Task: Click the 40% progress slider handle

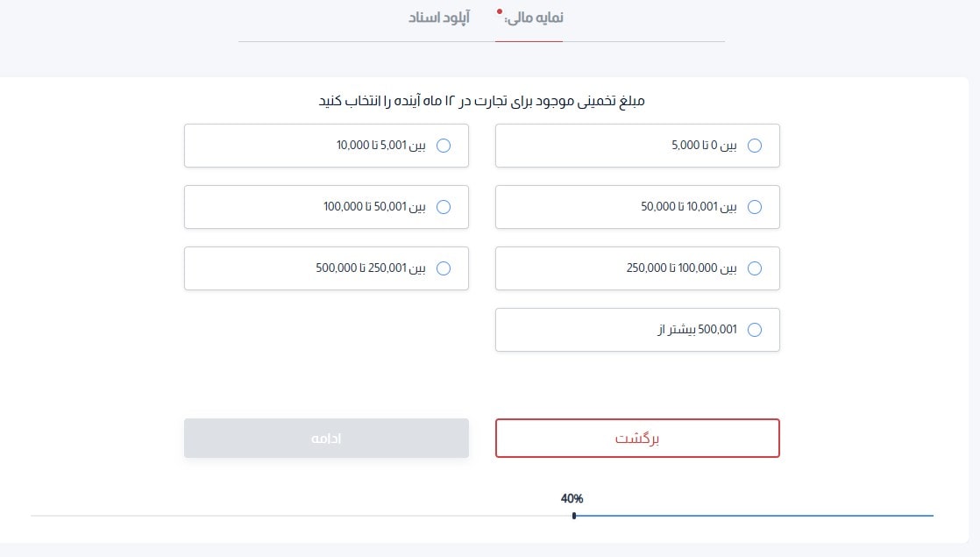Action: pyautogui.click(x=574, y=517)
